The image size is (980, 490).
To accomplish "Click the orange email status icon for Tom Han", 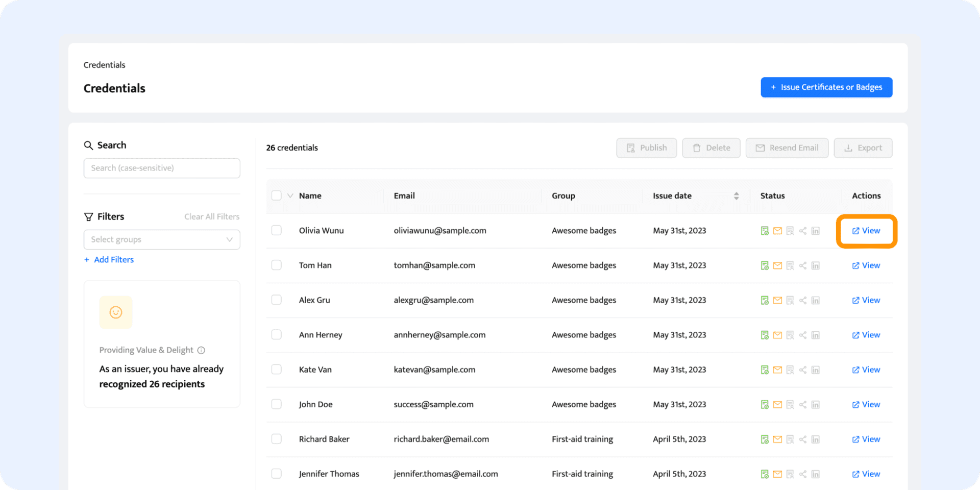I will click(777, 265).
